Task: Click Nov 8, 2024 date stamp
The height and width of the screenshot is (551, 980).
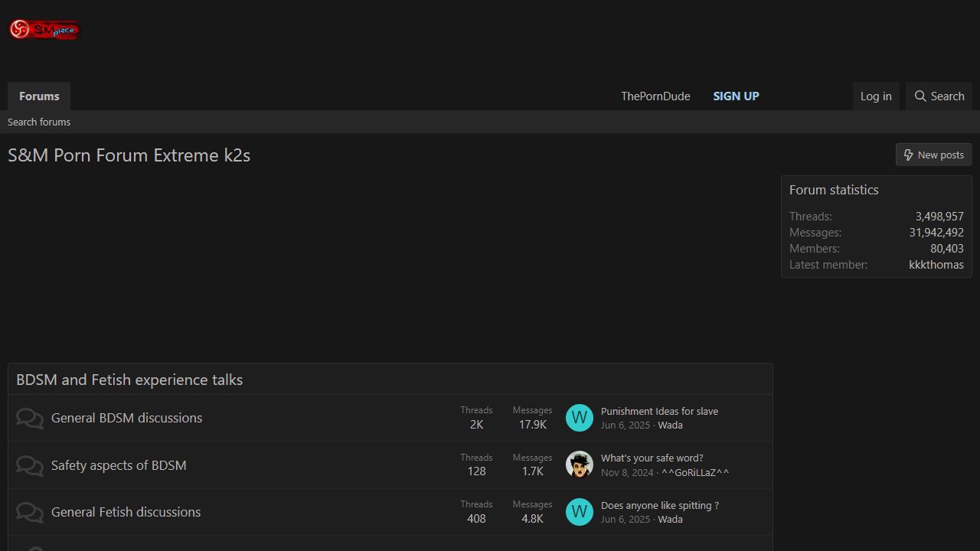Action: point(627,472)
